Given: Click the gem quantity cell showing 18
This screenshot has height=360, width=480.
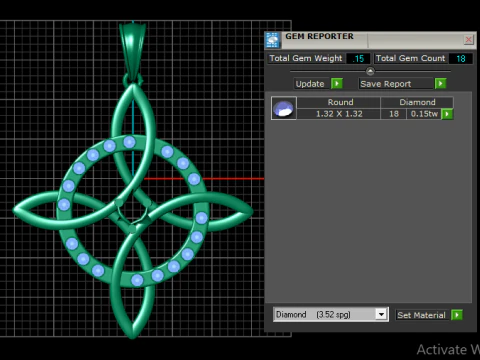Looking at the screenshot, I should pyautogui.click(x=394, y=114).
